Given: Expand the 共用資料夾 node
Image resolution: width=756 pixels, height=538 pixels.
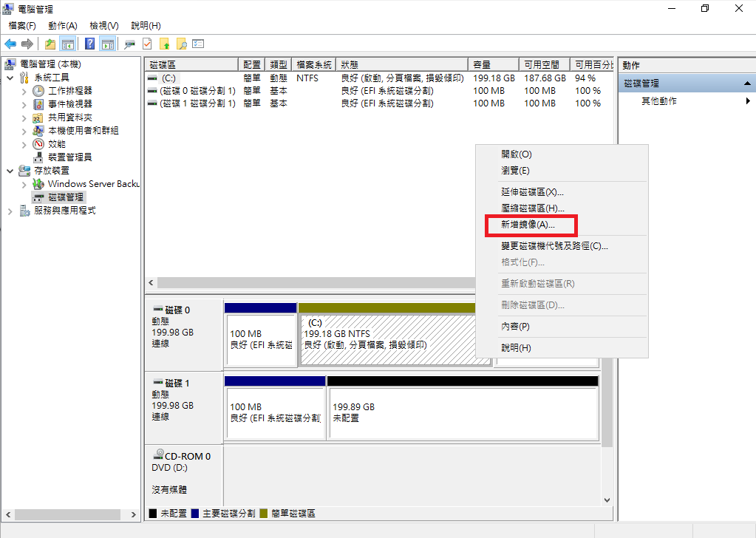Looking at the screenshot, I should [24, 118].
